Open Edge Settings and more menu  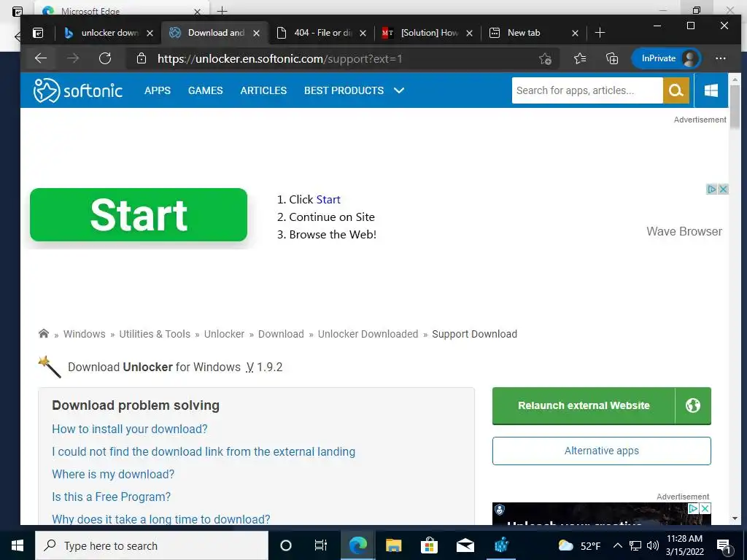coord(720,58)
